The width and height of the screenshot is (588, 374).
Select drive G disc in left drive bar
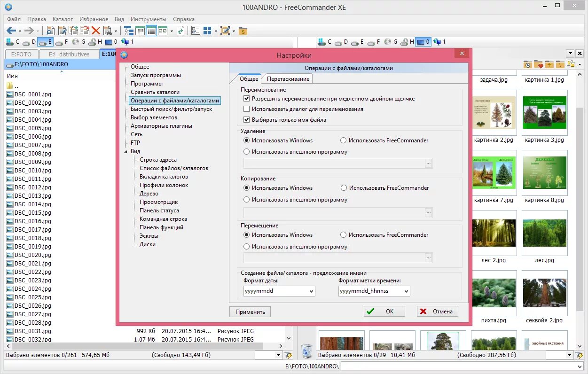point(78,42)
